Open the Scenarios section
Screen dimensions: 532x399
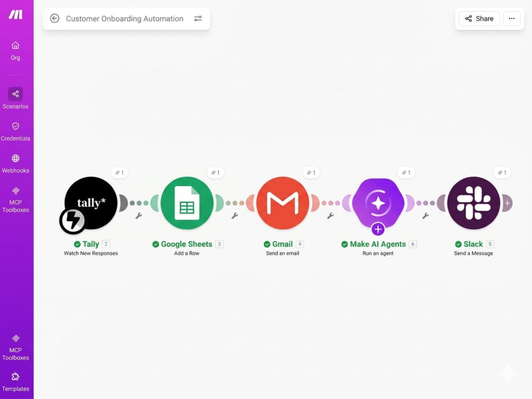coord(15,98)
